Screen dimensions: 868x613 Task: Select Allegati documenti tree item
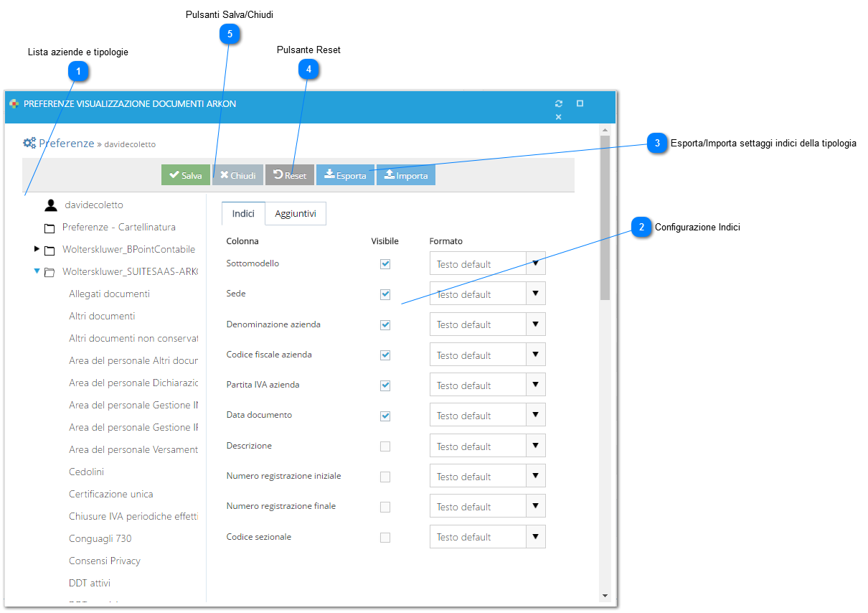tap(109, 294)
